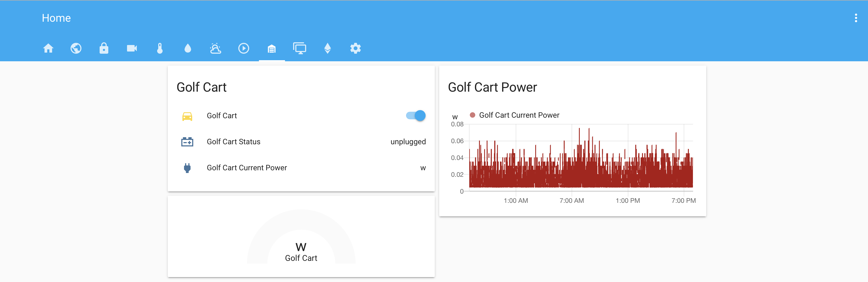Click the unplugged status value
Viewport: 868px width, 282px height.
click(408, 142)
